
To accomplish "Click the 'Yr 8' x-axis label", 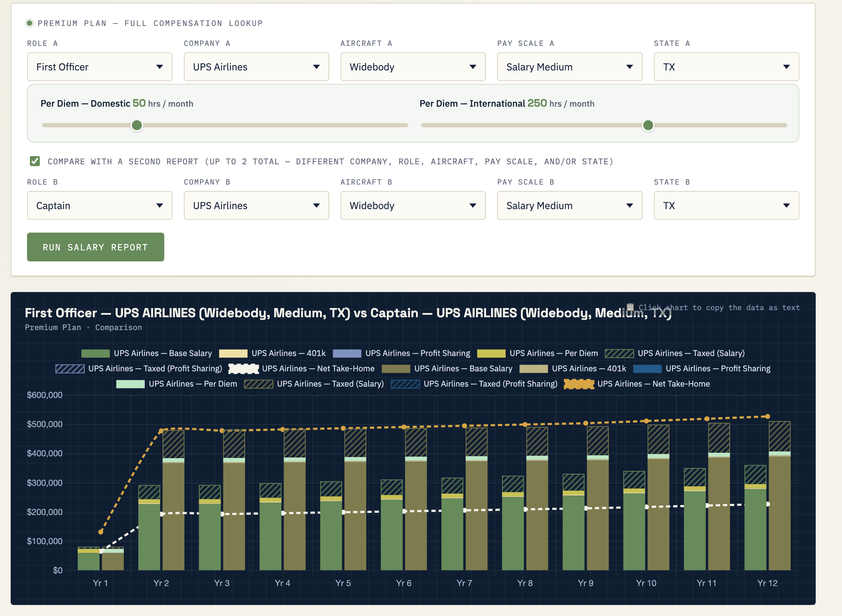I will 525,583.
